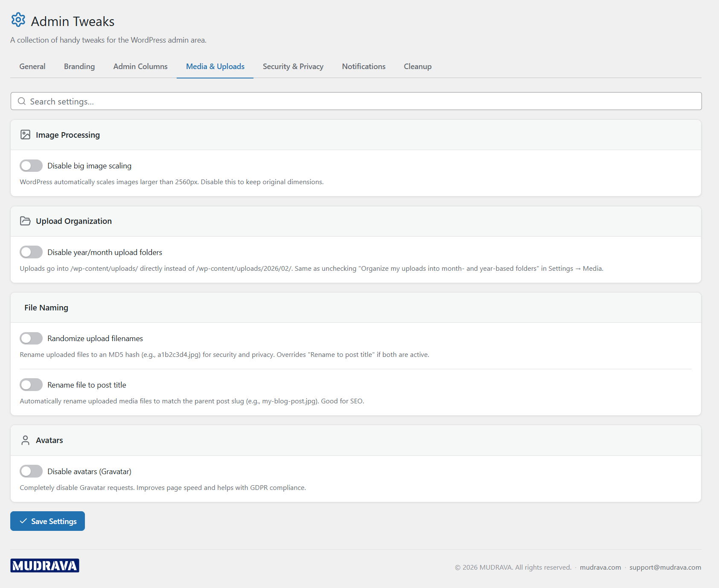Viewport: 719px width, 588px height.
Task: Switch to the General tab
Action: click(x=32, y=67)
